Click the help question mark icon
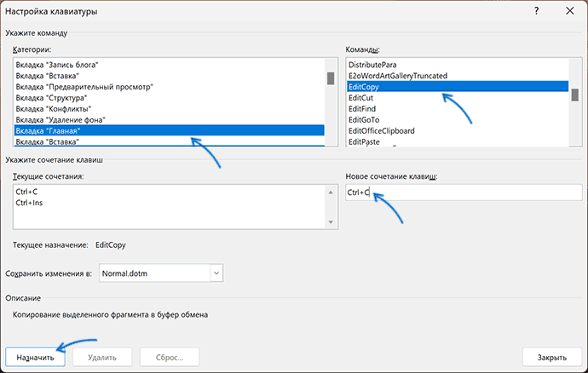This screenshot has height=373, width=588. [537, 11]
